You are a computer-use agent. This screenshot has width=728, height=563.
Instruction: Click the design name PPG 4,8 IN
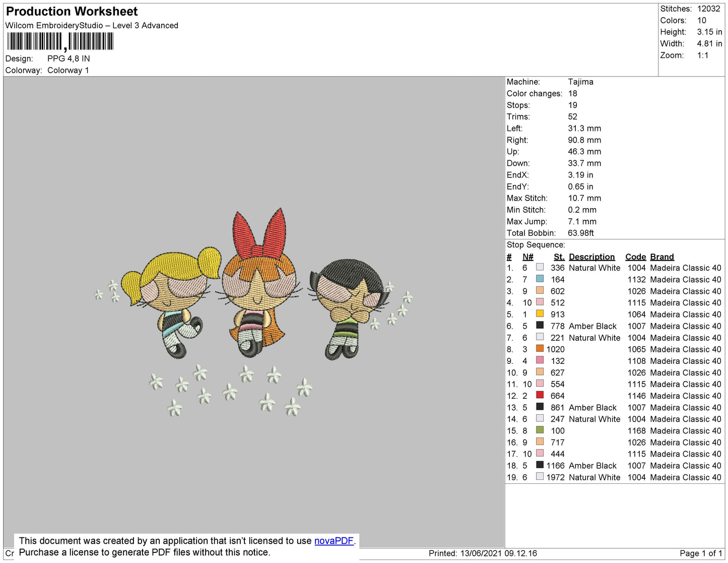(x=69, y=58)
